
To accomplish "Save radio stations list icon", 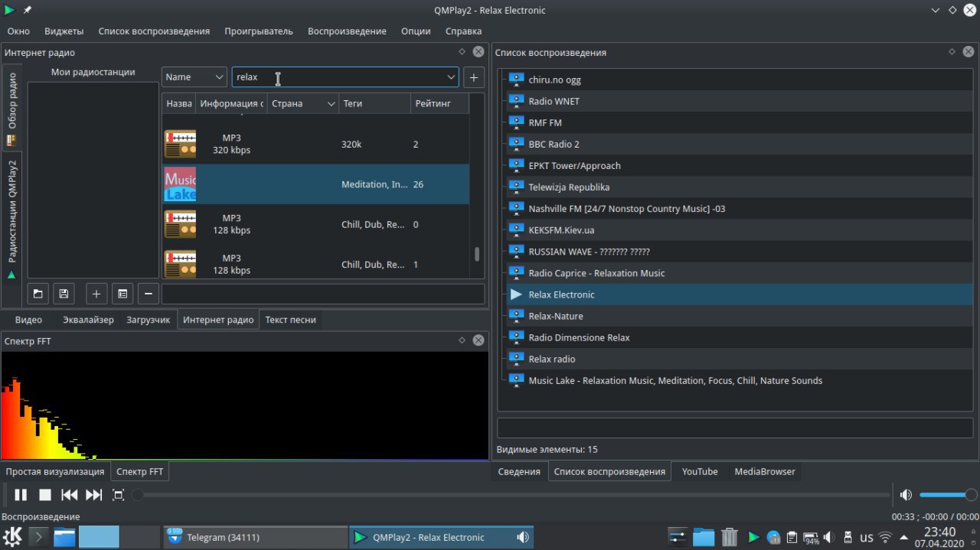I will tap(63, 294).
